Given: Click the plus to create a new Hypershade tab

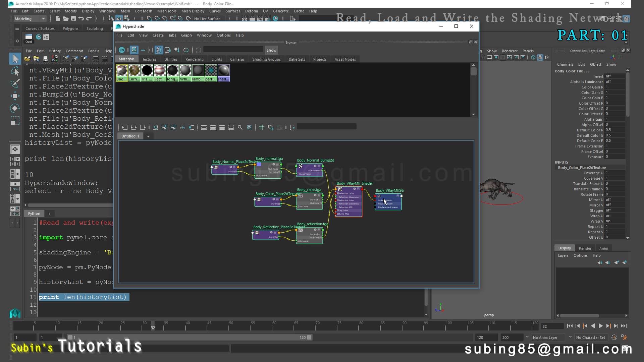Looking at the screenshot, I should tap(148, 136).
